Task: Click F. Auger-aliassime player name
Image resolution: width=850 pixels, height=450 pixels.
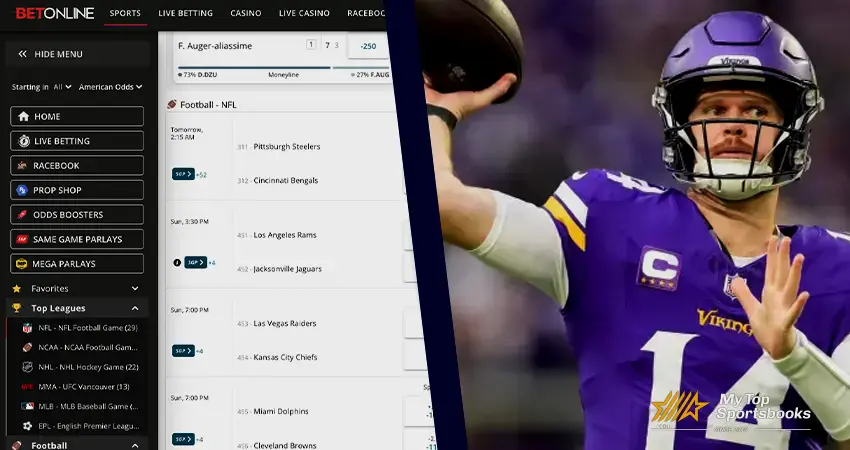Action: click(x=215, y=46)
